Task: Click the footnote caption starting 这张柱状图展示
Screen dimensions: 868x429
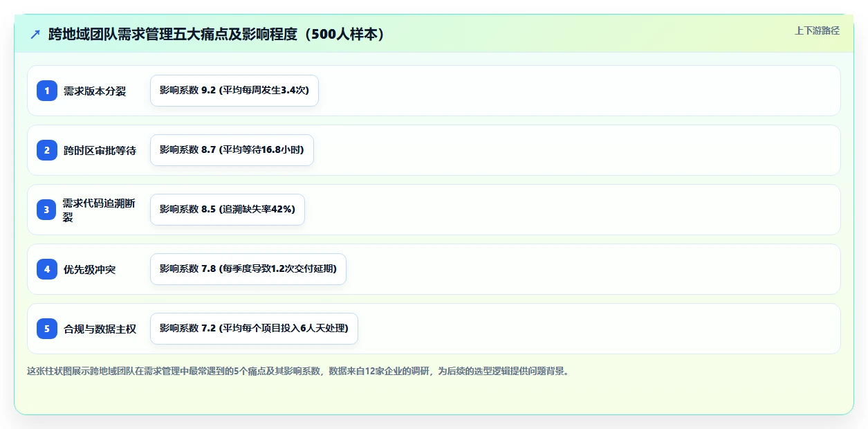Action: click(x=298, y=371)
